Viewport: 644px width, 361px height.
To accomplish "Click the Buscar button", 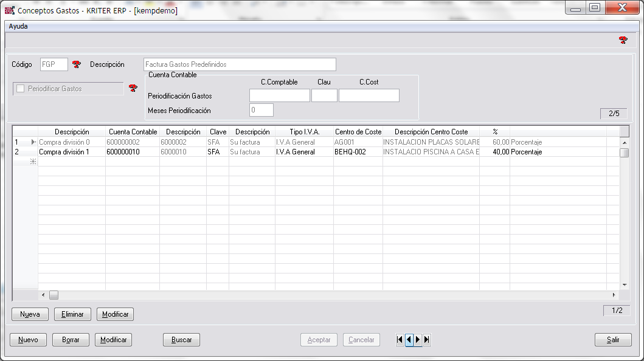I will (x=181, y=340).
